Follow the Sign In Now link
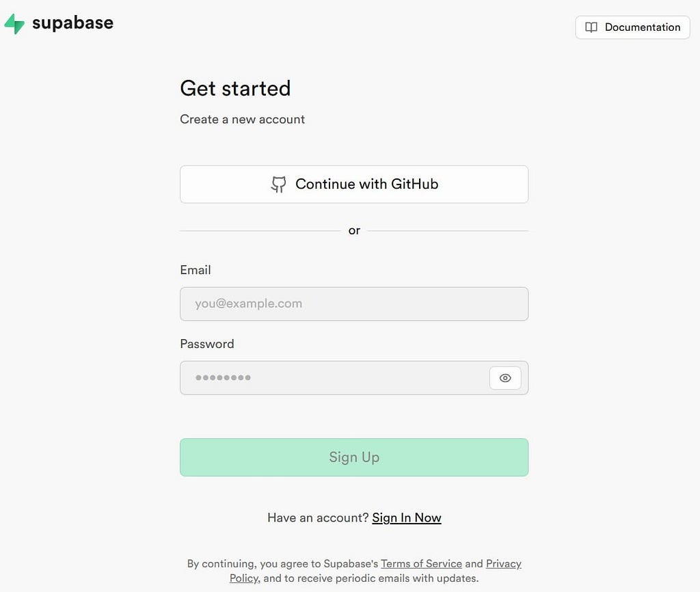Screen dimensions: 700x592 tap(407, 518)
